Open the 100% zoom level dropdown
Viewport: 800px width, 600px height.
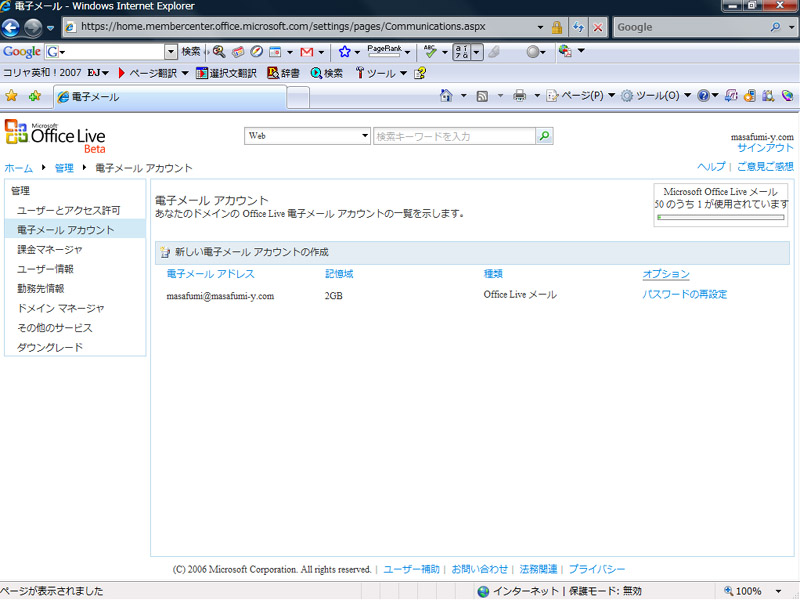tap(779, 591)
